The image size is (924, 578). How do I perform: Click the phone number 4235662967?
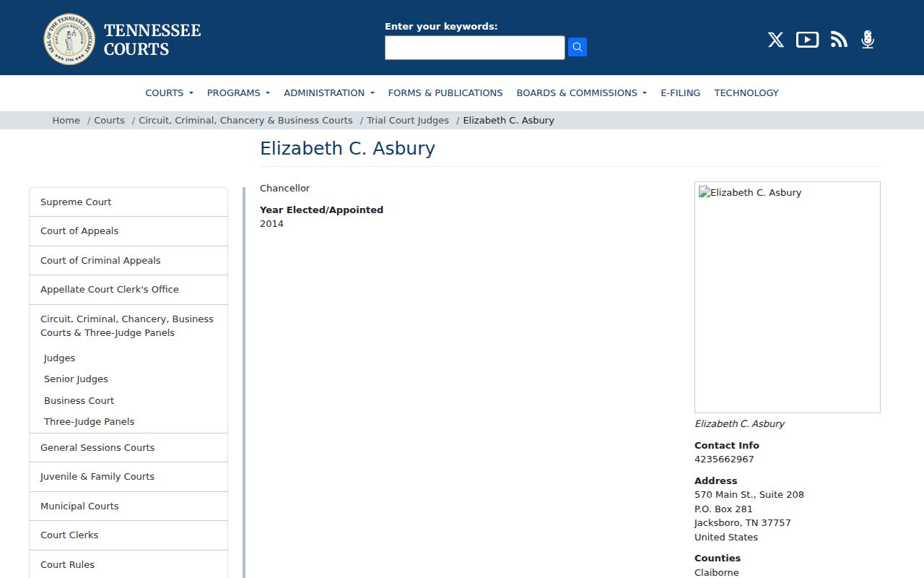(724, 460)
